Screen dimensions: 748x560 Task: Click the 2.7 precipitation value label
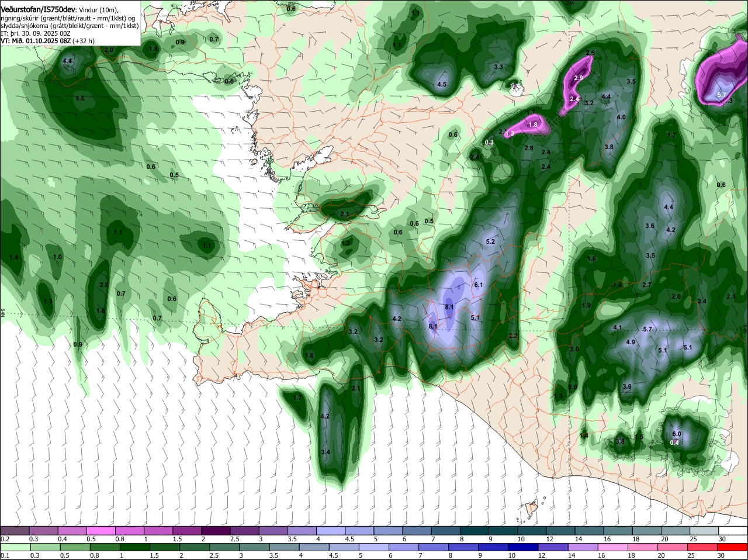[x=646, y=285]
